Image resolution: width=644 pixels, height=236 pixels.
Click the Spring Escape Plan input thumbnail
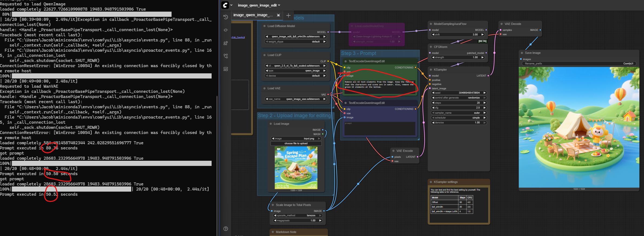pyautogui.click(x=296, y=168)
